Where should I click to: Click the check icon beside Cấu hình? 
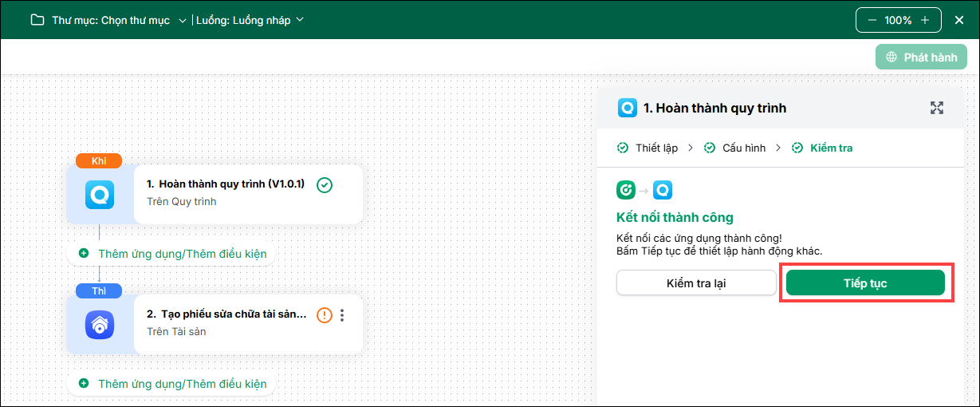(710, 148)
